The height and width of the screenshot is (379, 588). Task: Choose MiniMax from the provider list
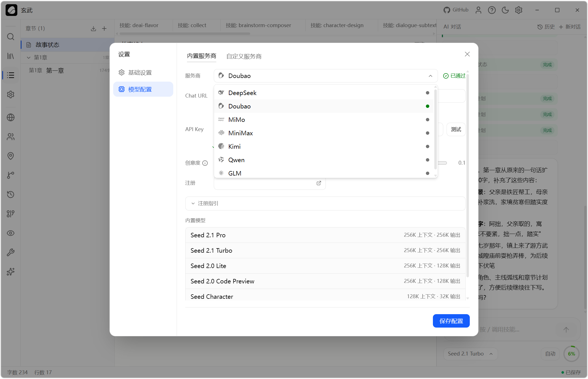324,133
